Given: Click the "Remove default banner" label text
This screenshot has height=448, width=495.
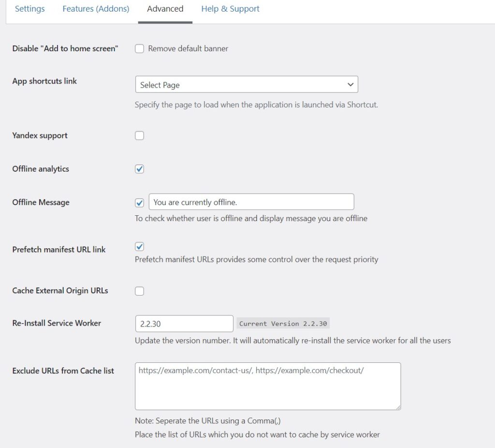Looking at the screenshot, I should 188,48.
